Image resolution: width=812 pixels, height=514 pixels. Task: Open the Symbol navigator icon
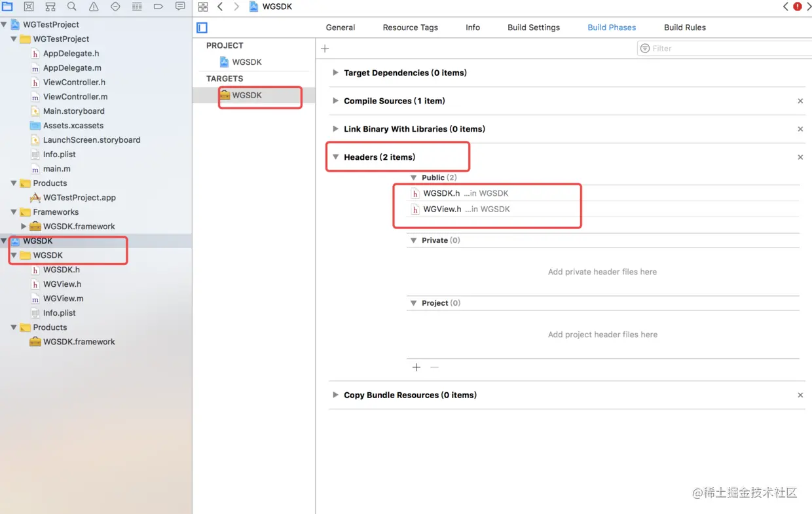click(x=50, y=7)
